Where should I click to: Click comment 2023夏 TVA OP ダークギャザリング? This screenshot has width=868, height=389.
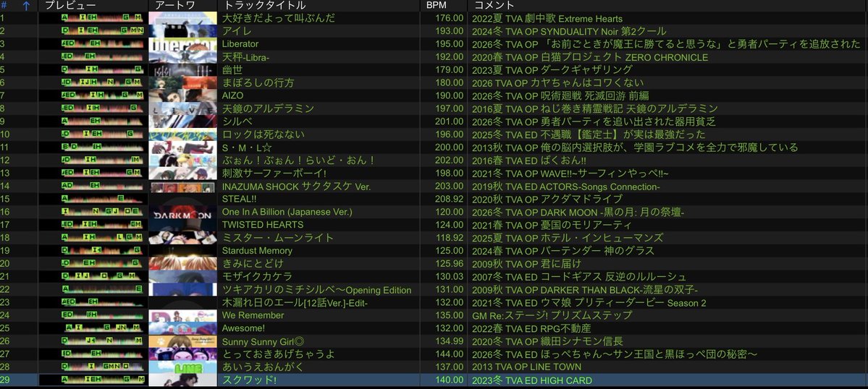(552, 70)
